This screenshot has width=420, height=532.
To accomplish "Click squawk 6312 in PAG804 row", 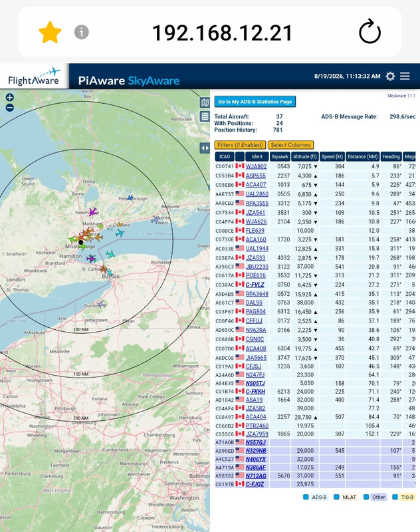I will [x=283, y=311].
